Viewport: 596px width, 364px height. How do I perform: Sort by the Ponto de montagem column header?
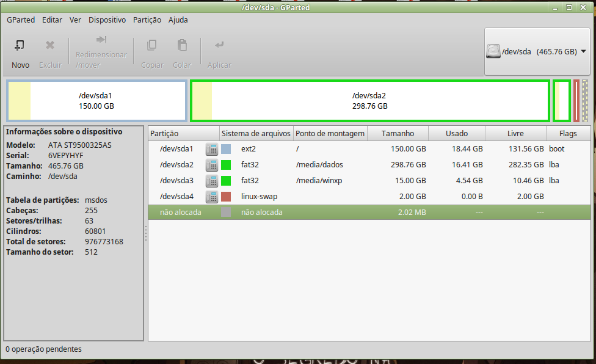pos(330,133)
